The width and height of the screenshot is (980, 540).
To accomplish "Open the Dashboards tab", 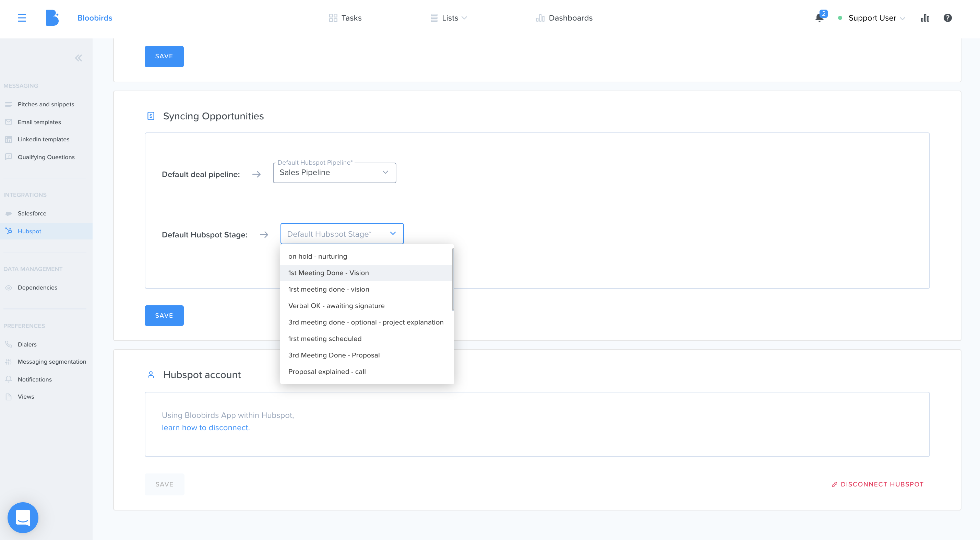I will [564, 18].
